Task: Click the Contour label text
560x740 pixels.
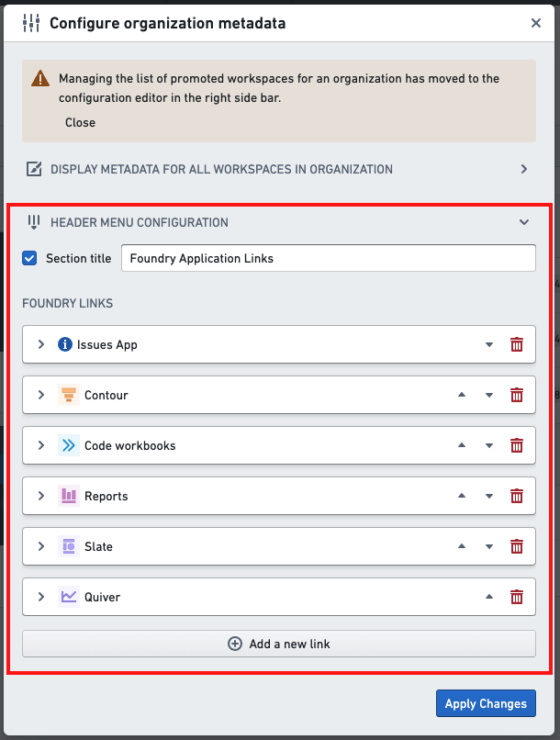Action: click(x=106, y=395)
